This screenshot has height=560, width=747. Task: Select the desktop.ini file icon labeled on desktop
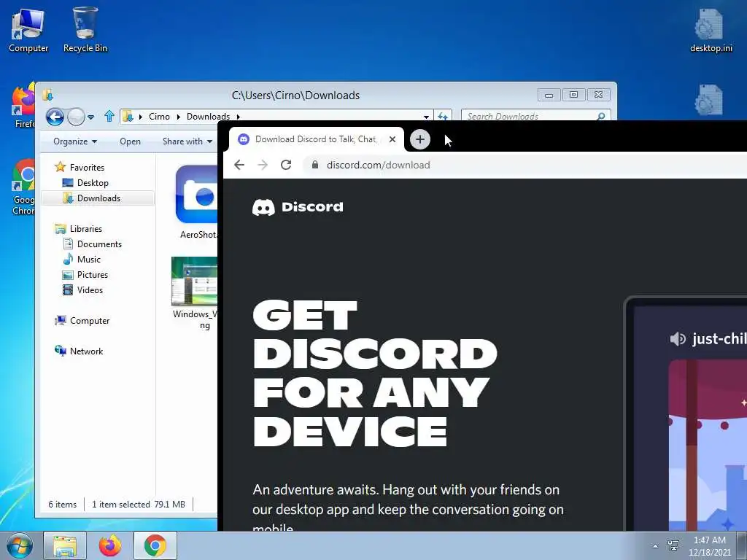(711, 30)
